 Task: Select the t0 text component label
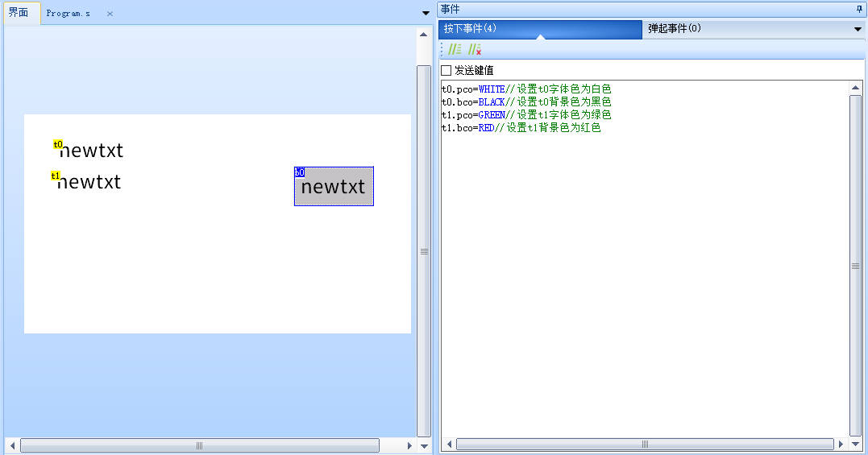[x=58, y=144]
